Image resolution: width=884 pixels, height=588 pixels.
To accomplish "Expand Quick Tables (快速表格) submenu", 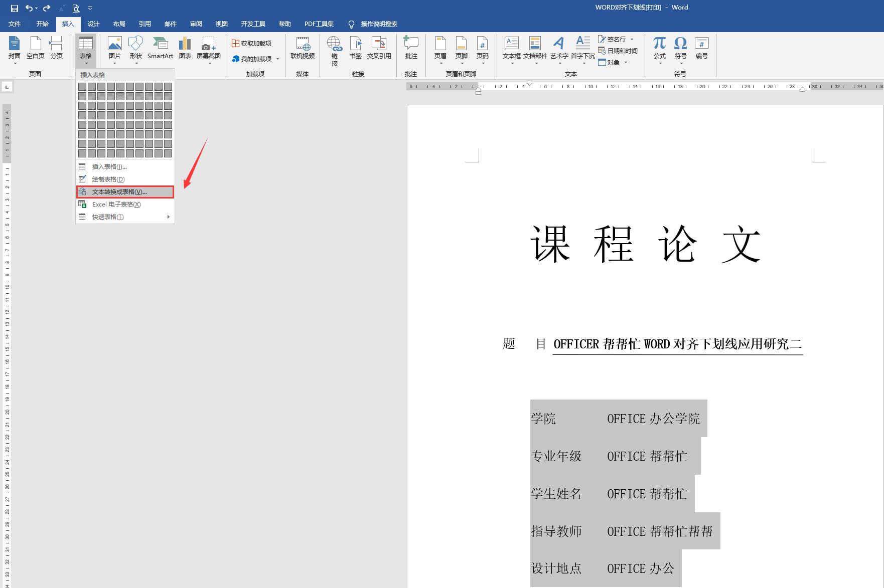I will tap(125, 217).
